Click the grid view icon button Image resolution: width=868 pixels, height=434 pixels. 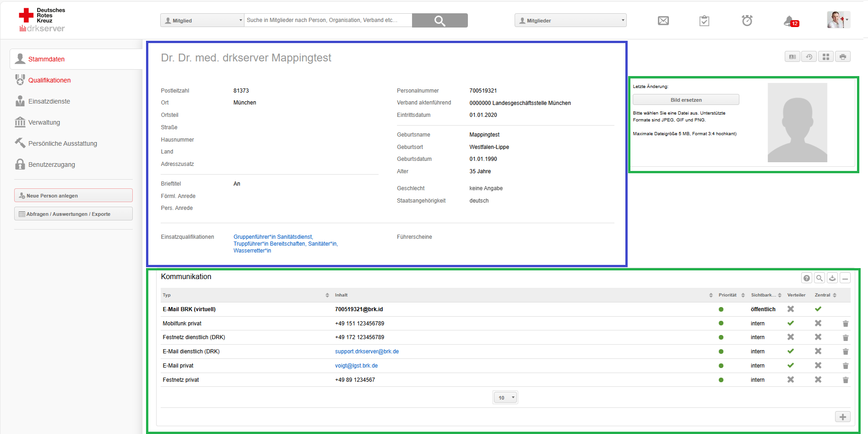[x=826, y=57]
